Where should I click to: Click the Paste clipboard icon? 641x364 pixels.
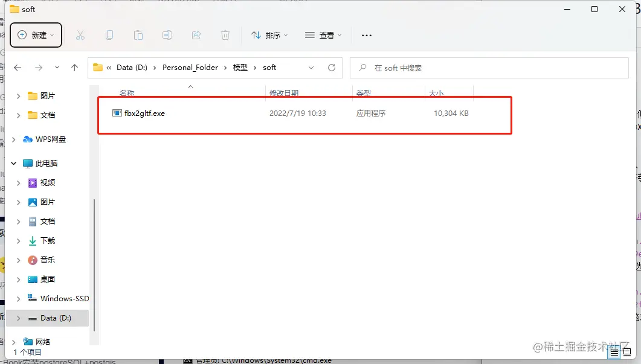click(x=138, y=35)
